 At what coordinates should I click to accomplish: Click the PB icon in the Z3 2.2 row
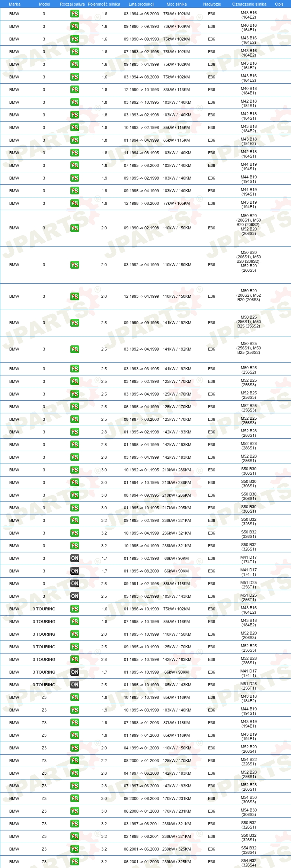click(74, 761)
